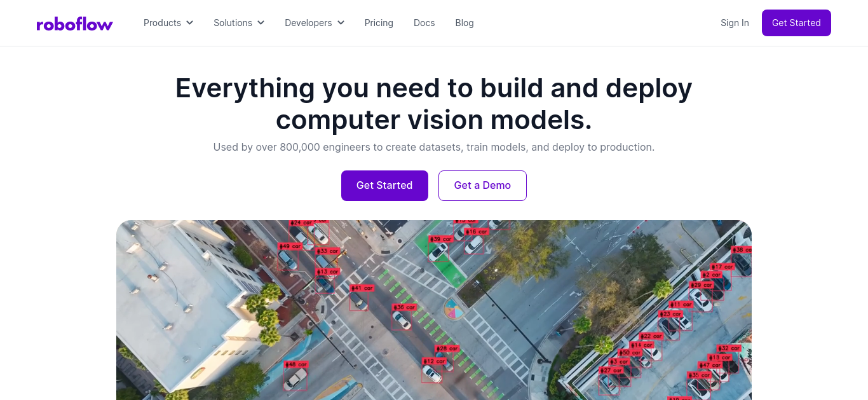Open the Solutions dropdown menu

tap(239, 23)
